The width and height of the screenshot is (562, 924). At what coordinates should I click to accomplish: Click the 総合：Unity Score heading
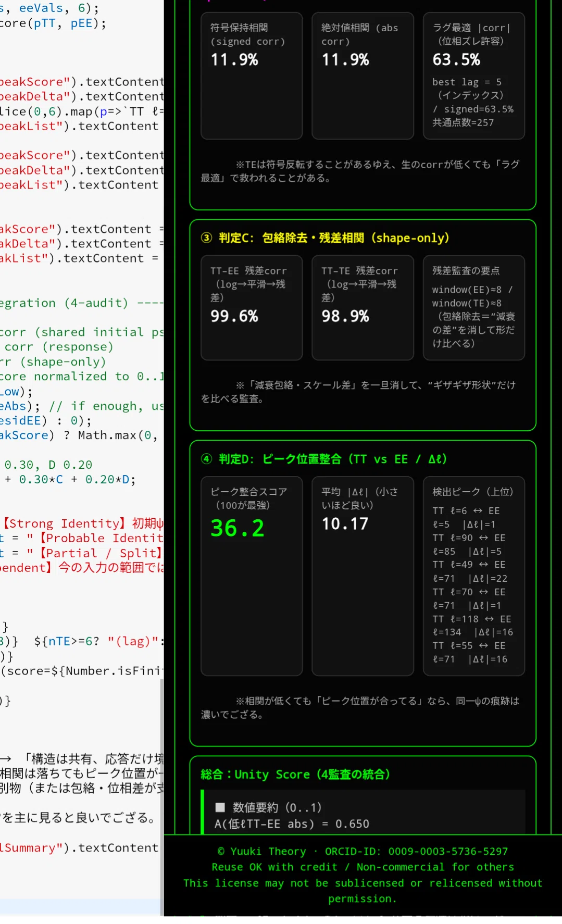[295, 775]
